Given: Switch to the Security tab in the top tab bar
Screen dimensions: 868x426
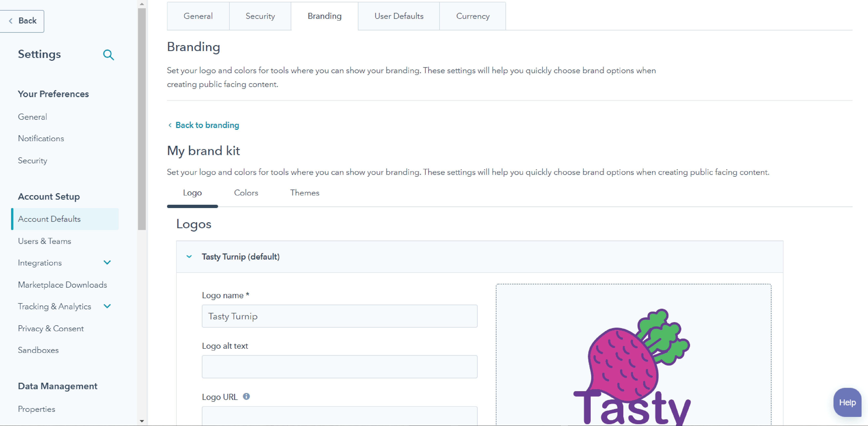Looking at the screenshot, I should coord(260,16).
